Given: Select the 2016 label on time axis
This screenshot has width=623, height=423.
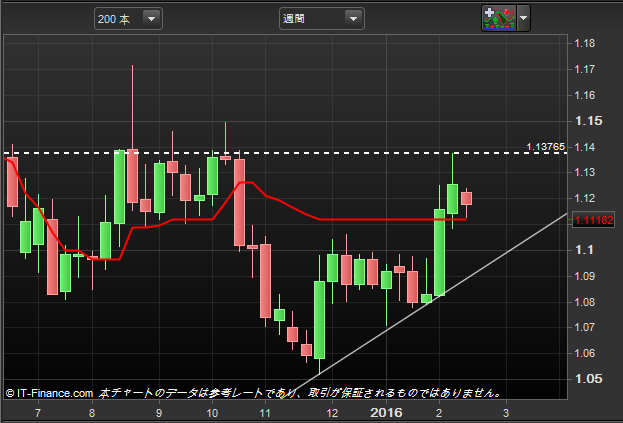Looking at the screenshot, I should (386, 413).
